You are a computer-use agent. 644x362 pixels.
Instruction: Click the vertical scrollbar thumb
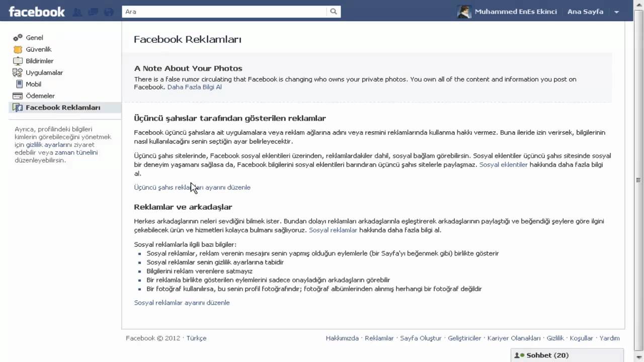coord(639,179)
